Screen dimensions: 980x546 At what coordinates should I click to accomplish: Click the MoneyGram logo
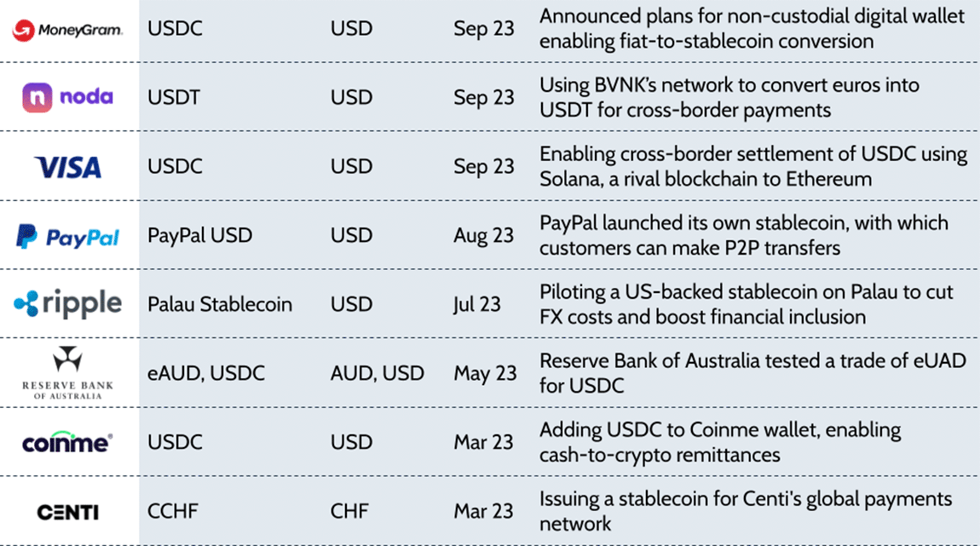click(68, 30)
